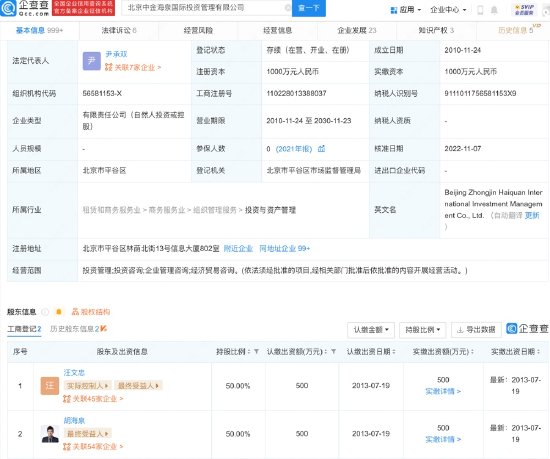Click 组织机构代码 value 56581153-X
This screenshot has width=550, height=459.
102,93
